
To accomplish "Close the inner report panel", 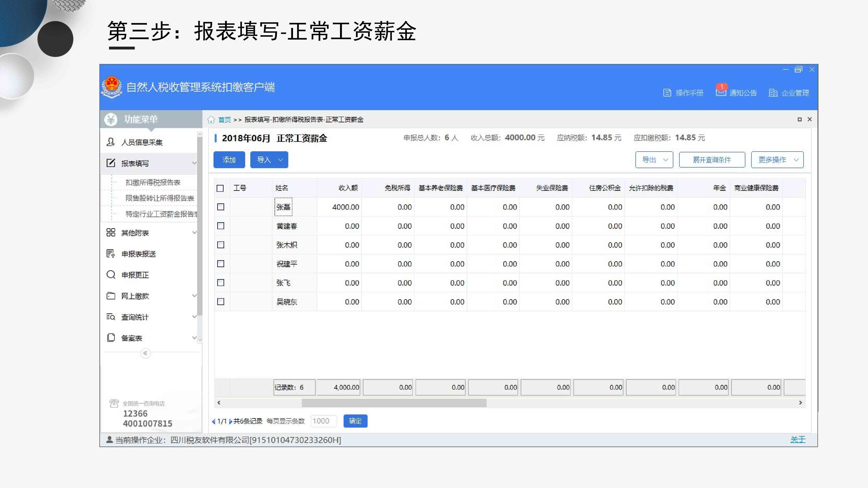I will (809, 119).
